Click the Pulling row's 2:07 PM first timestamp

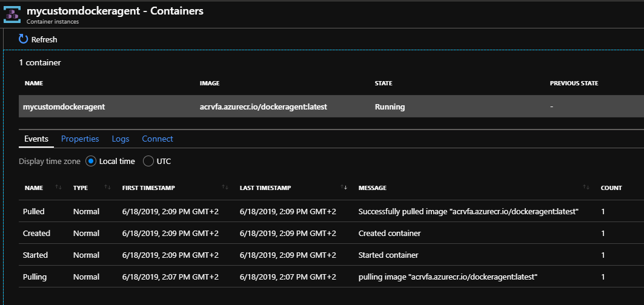170,277
